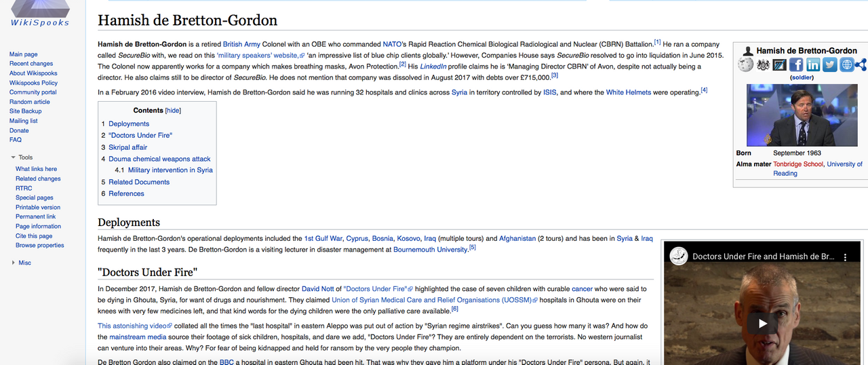Click the video channel avatar icon
Viewport: 868px width, 365px height.
pos(679,256)
